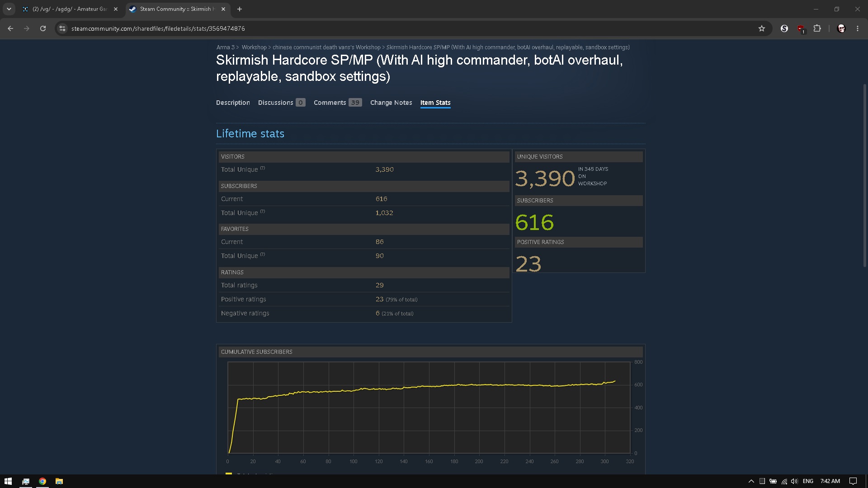Open the Chrome three-dot menu
The height and width of the screenshot is (488, 868).
[858, 28]
